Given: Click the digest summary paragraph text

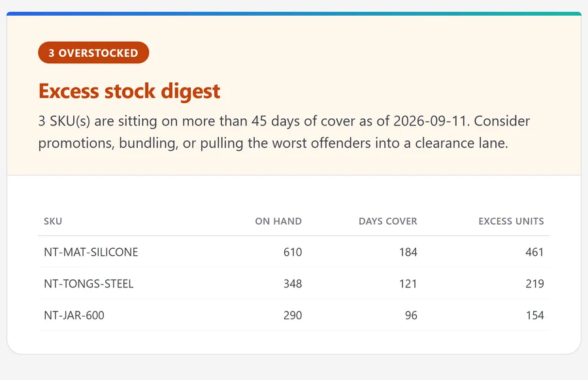Looking at the screenshot, I should coord(284,132).
